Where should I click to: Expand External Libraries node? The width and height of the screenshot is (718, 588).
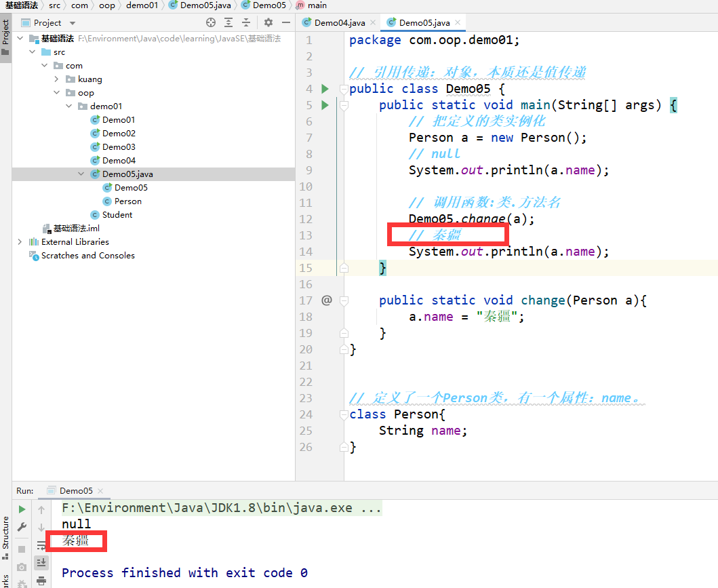point(20,242)
